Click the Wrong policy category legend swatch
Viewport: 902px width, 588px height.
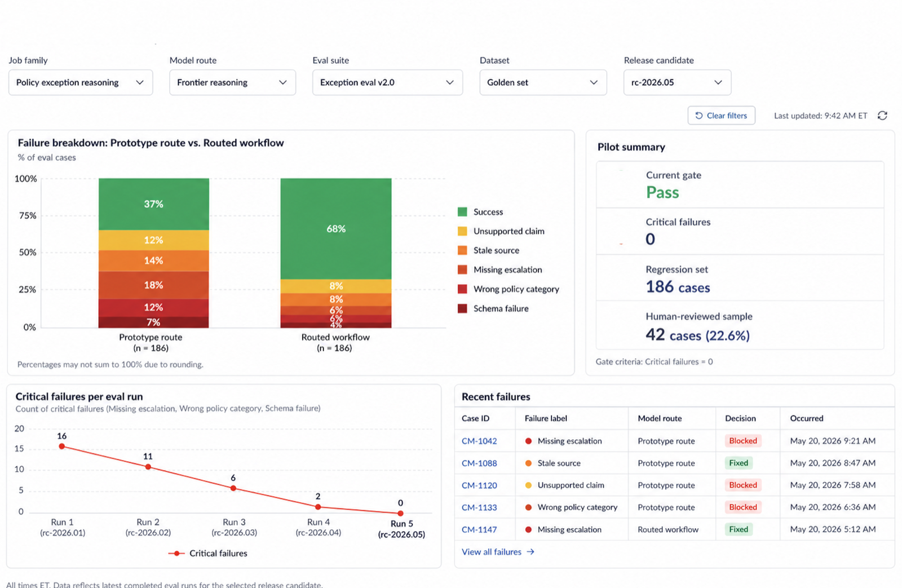pos(462,289)
